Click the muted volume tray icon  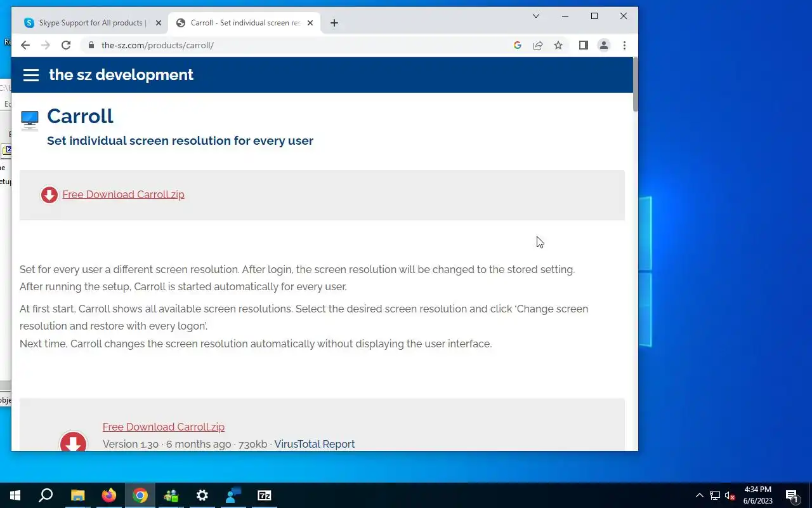point(730,495)
